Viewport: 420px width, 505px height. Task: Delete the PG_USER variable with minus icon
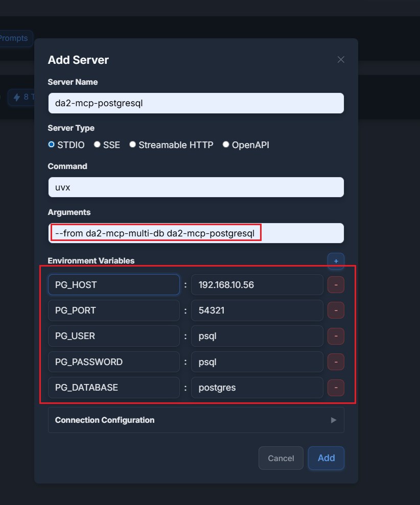[336, 336]
